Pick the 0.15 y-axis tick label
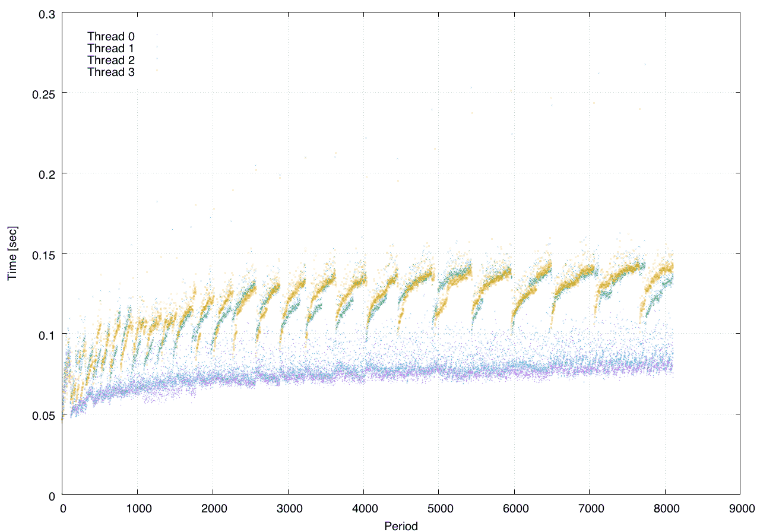 click(43, 254)
